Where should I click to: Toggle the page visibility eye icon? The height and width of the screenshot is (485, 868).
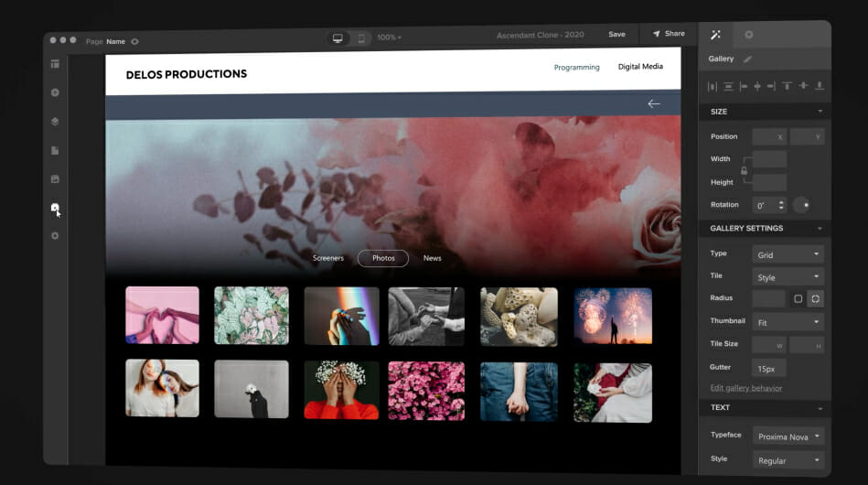135,41
